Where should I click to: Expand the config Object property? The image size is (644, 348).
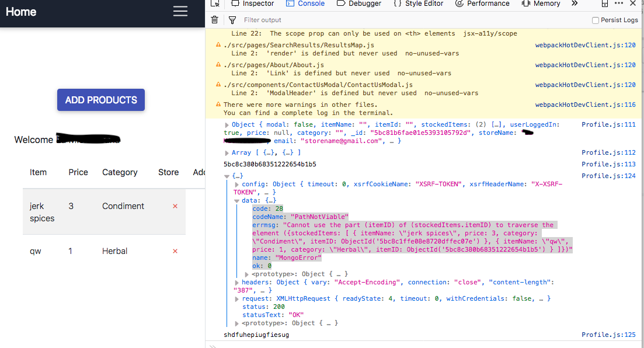click(236, 185)
